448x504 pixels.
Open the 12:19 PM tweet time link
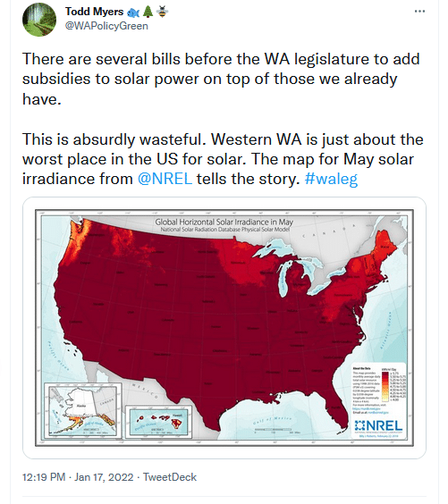[44, 476]
